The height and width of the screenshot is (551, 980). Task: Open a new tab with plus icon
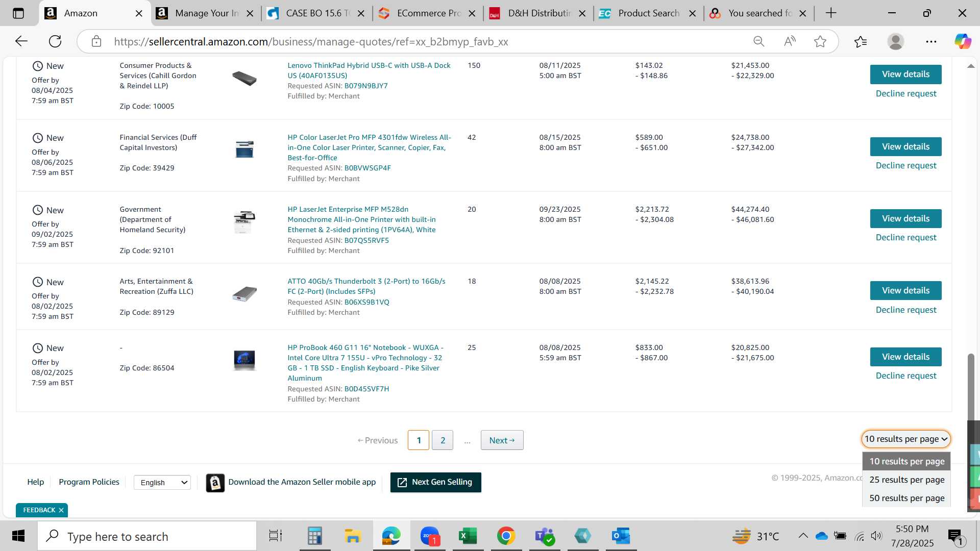tap(831, 13)
